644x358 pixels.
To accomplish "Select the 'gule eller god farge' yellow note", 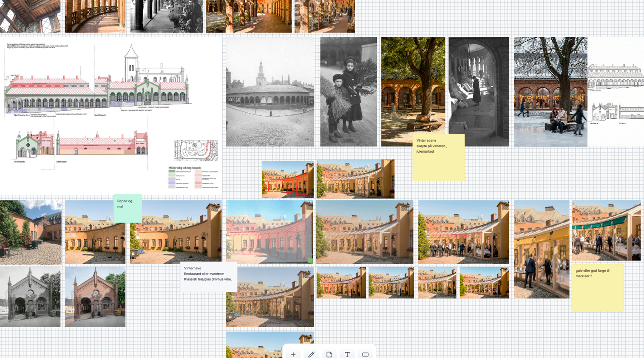I will click(597, 288).
